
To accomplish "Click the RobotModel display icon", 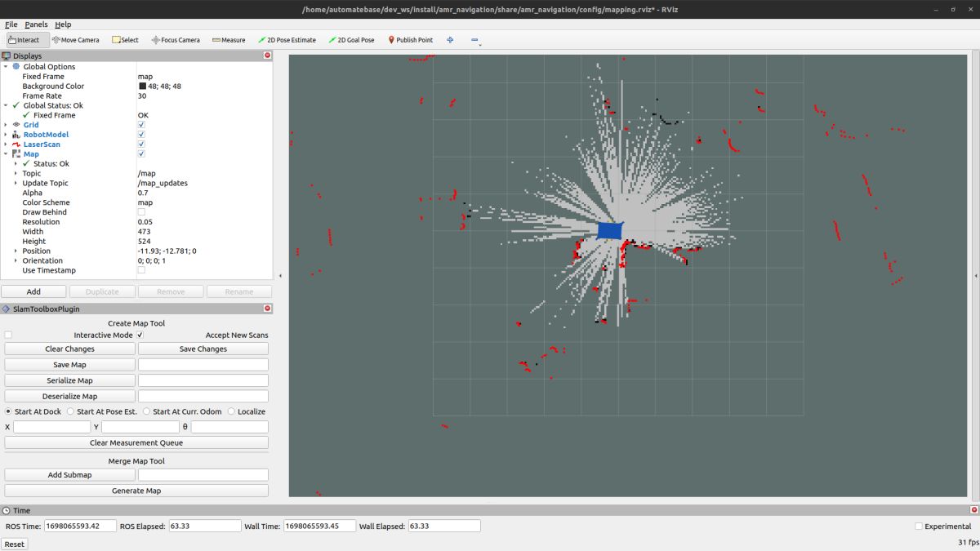I will click(x=16, y=135).
